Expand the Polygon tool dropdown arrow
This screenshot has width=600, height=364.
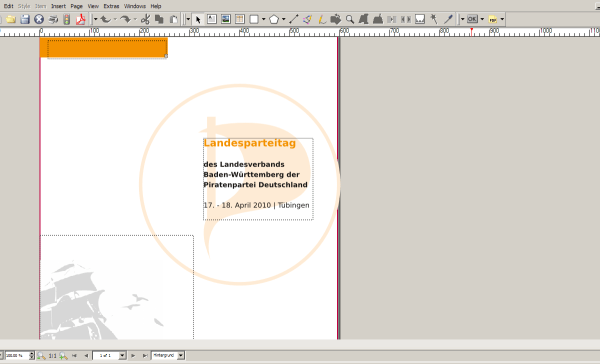pos(284,19)
